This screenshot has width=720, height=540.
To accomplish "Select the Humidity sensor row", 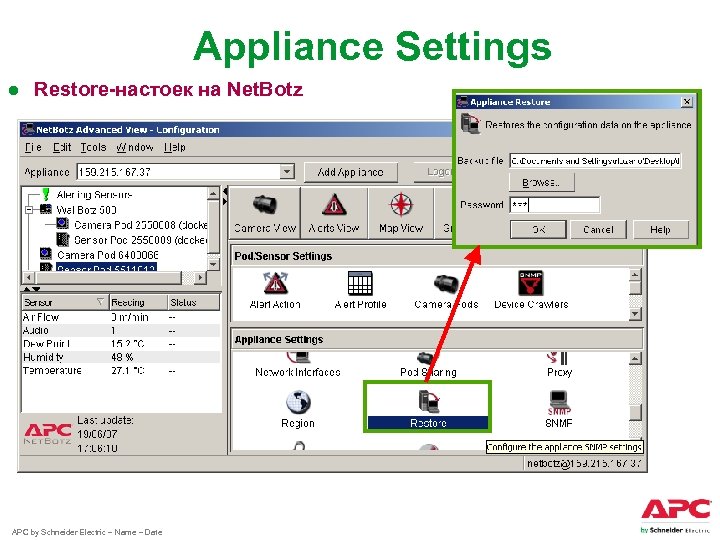I will (x=121, y=357).
